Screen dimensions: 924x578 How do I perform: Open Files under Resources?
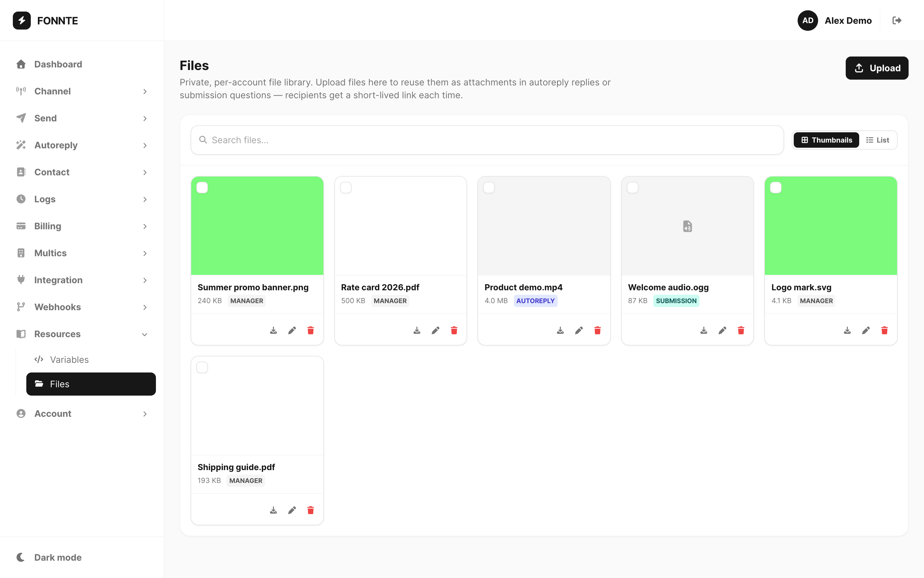point(91,384)
